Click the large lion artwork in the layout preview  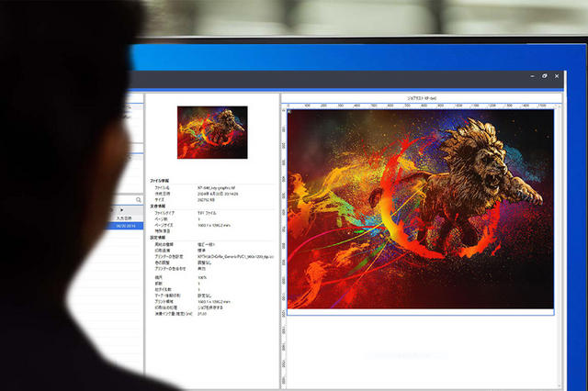coord(421,209)
